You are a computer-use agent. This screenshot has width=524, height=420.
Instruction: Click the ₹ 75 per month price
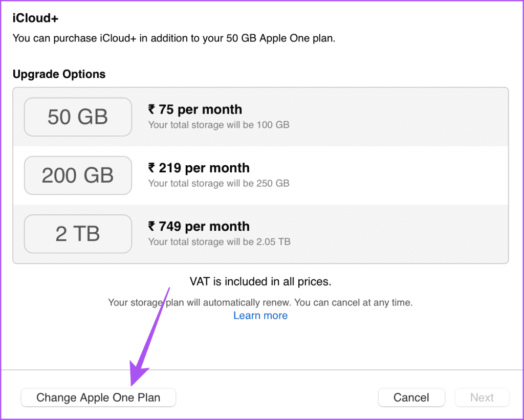[195, 109]
